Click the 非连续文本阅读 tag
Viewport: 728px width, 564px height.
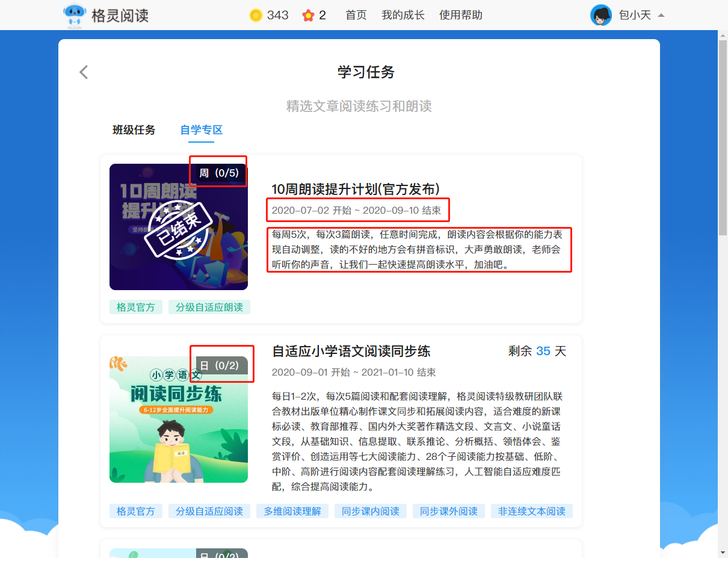coord(532,511)
